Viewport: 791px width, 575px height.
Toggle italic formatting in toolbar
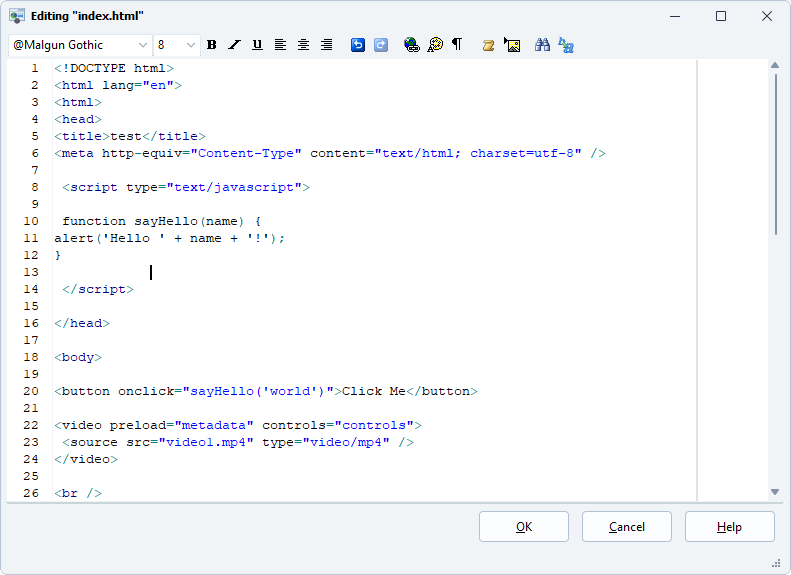(x=234, y=45)
